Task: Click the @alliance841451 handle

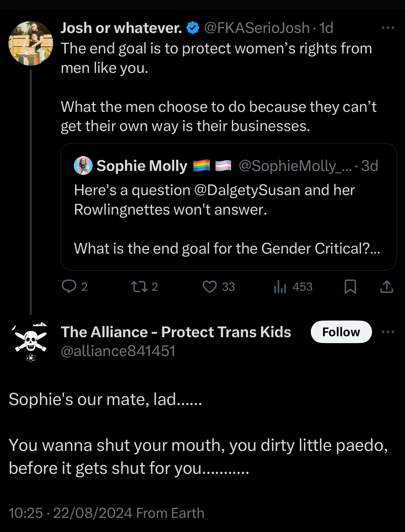Action: [x=118, y=351]
